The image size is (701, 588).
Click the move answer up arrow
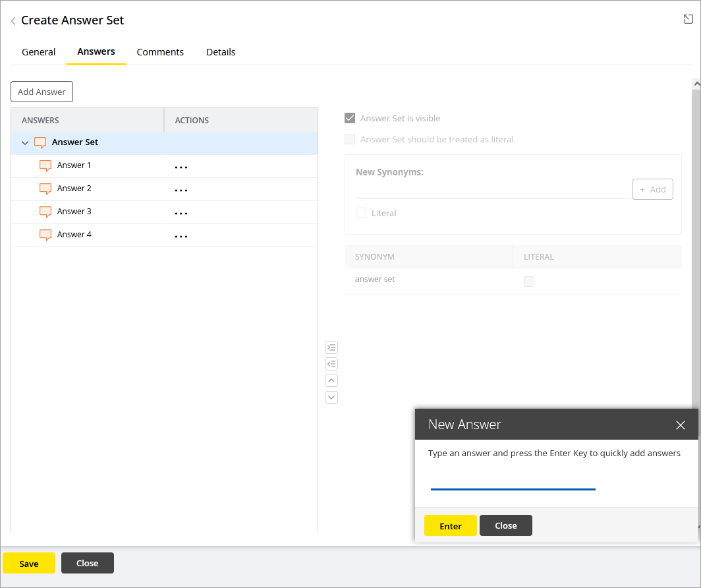[x=331, y=380]
